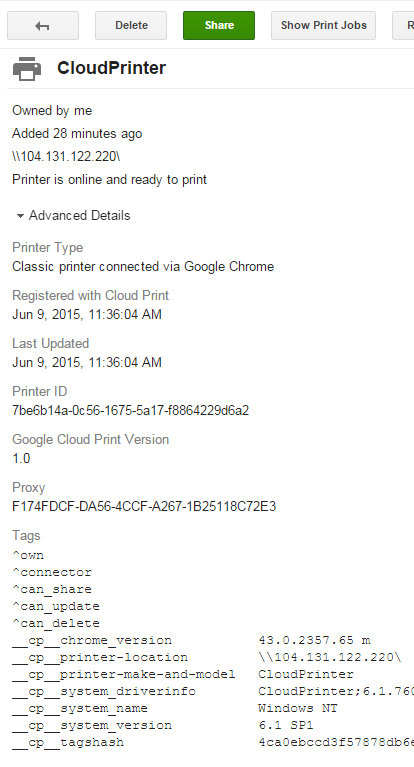Click the ^can_delete tag

[56, 623]
